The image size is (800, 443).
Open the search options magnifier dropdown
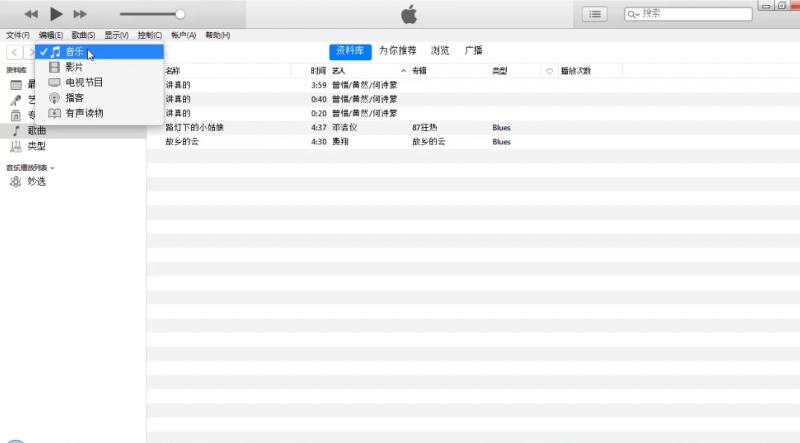[633, 14]
